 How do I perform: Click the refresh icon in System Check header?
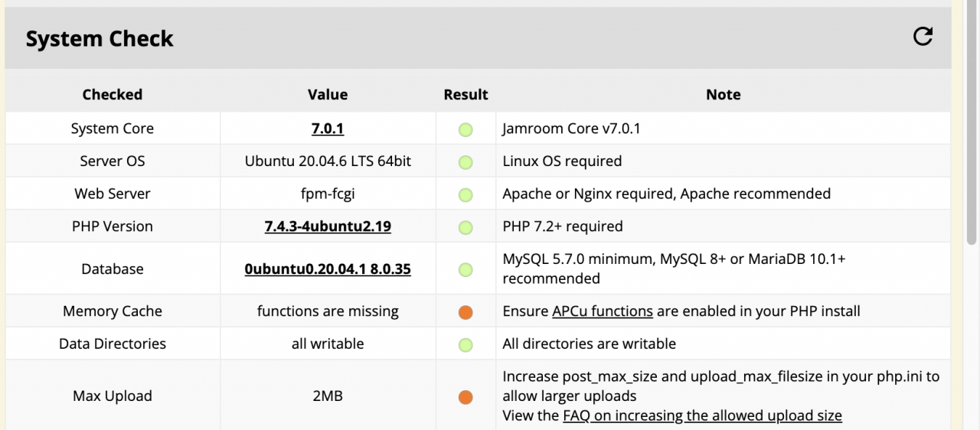tap(923, 37)
